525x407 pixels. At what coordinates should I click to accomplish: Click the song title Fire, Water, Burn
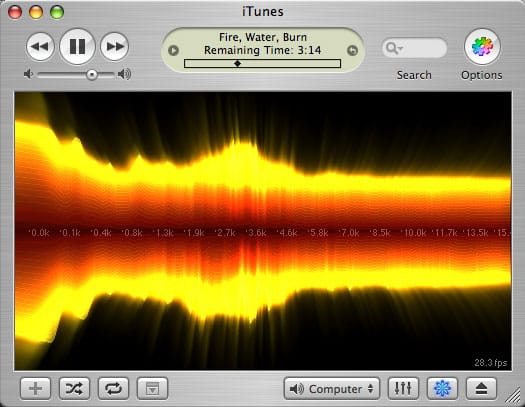click(x=263, y=37)
